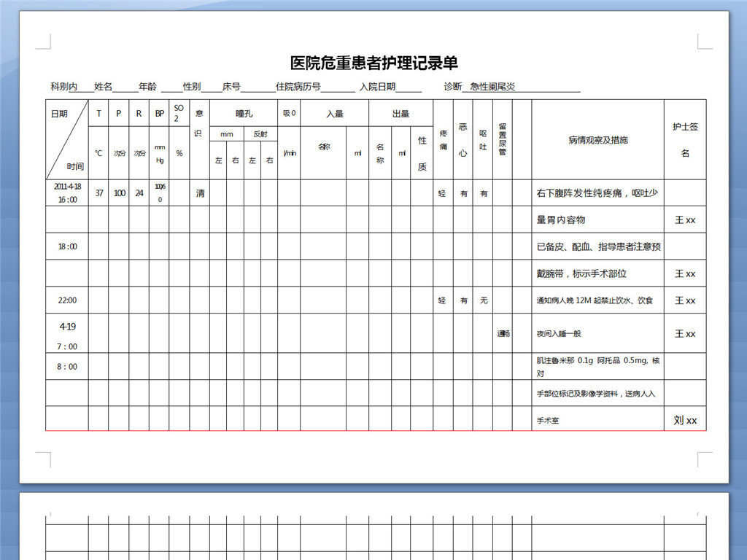Select the nurse signature 刘xx
The width and height of the screenshot is (747, 560).
tap(685, 420)
